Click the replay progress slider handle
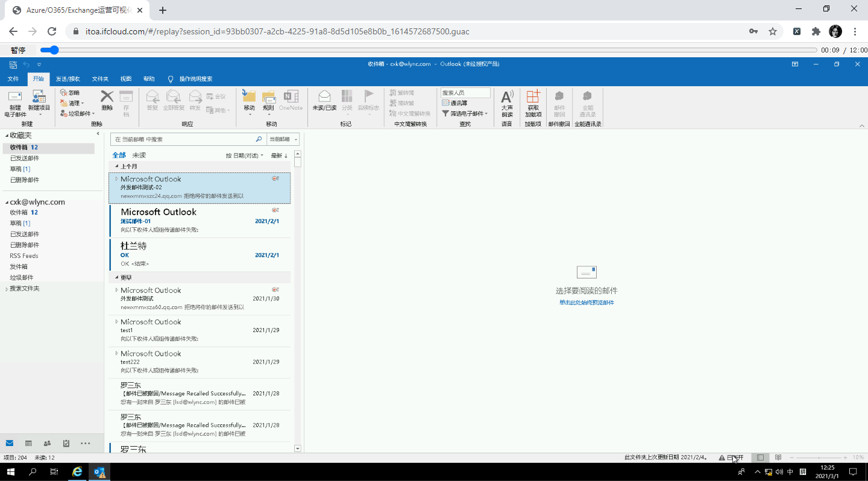The width and height of the screenshot is (868, 481). (x=54, y=50)
